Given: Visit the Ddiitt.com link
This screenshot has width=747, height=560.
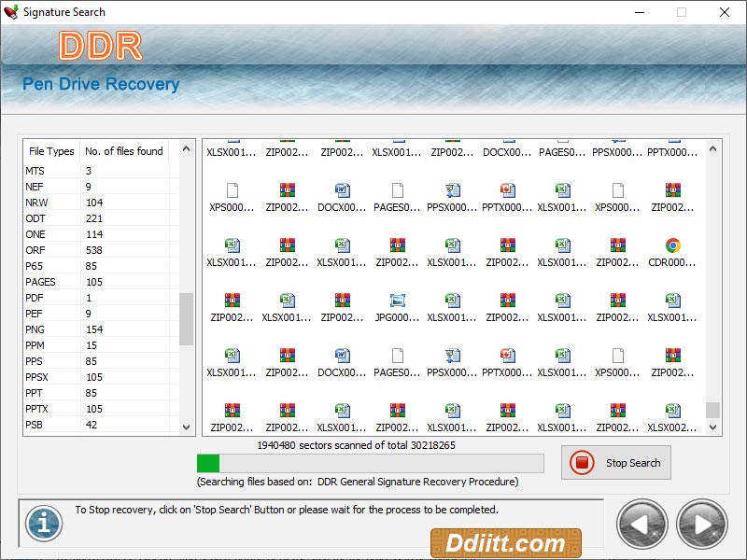Looking at the screenshot, I should tap(506, 542).
